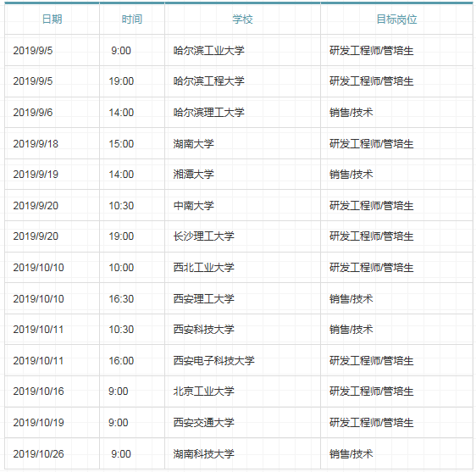Click 销售/技术 in the 哈尔滨理工大学 row
The height and width of the screenshot is (472, 476).
(351, 113)
